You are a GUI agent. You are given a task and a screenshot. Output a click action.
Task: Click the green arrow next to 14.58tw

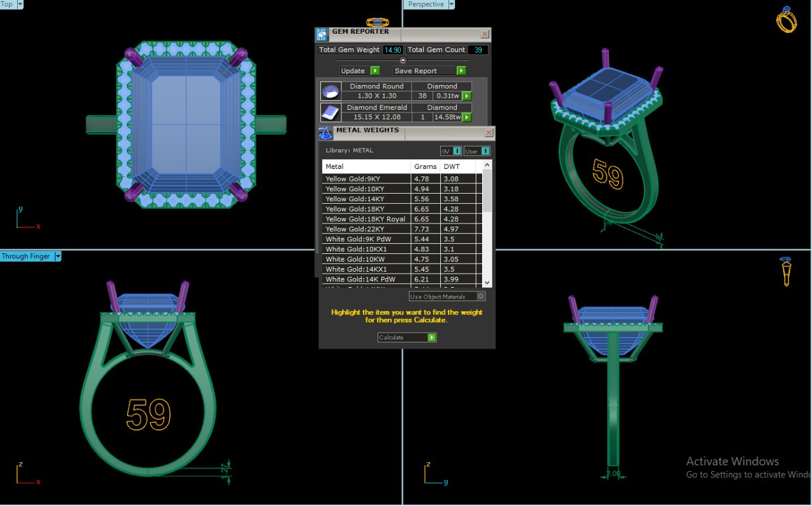pos(467,117)
